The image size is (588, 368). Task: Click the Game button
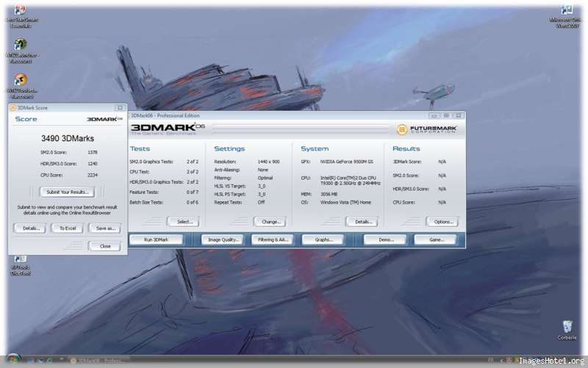[x=434, y=239]
